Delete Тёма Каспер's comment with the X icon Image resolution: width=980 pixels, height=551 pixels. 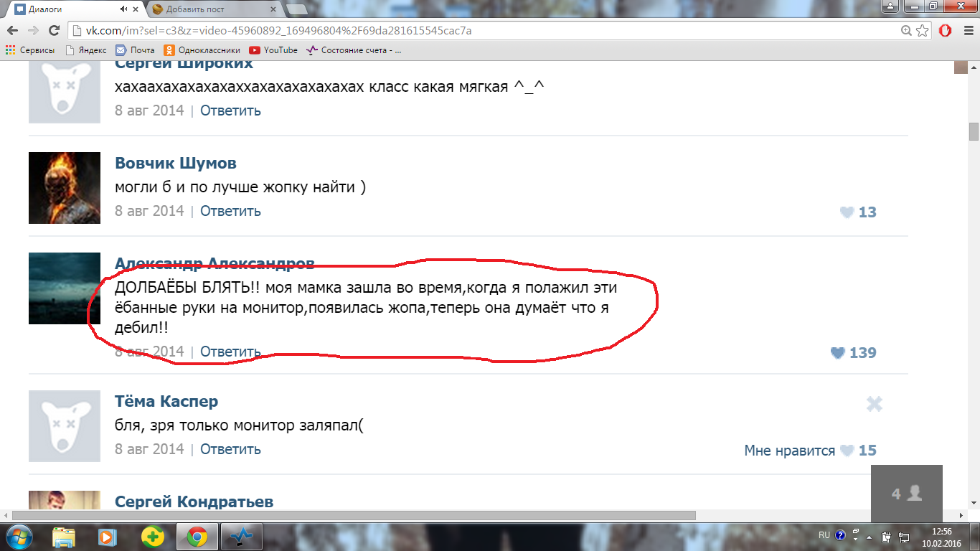[874, 404]
